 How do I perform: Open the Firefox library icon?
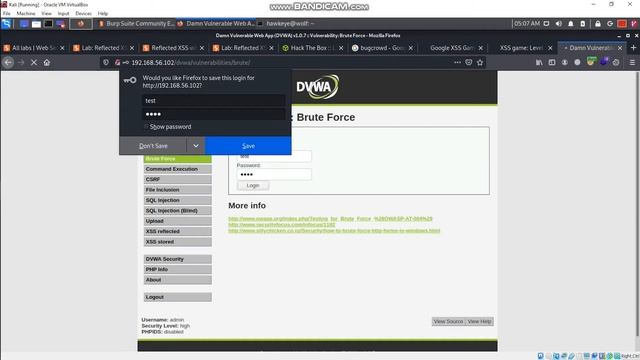click(x=539, y=62)
